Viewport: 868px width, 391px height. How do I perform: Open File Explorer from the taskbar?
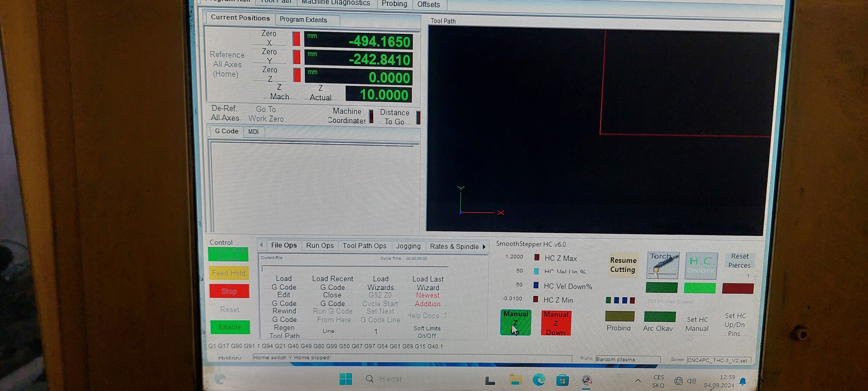(515, 380)
